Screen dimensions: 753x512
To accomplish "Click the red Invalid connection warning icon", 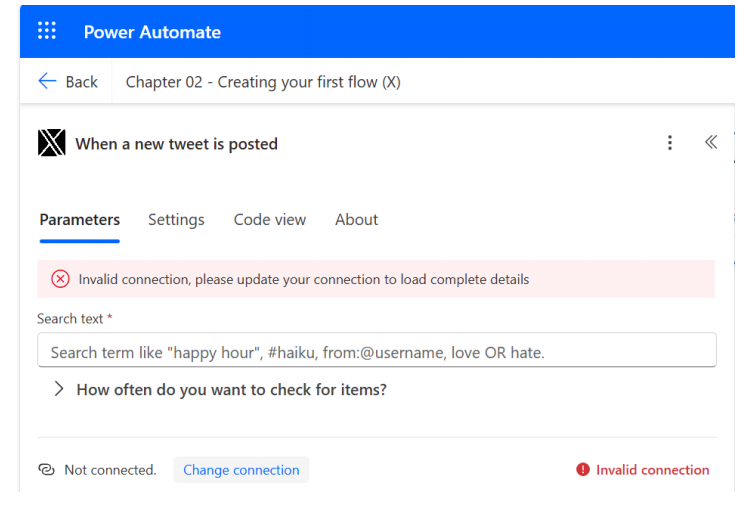I will 583,469.
